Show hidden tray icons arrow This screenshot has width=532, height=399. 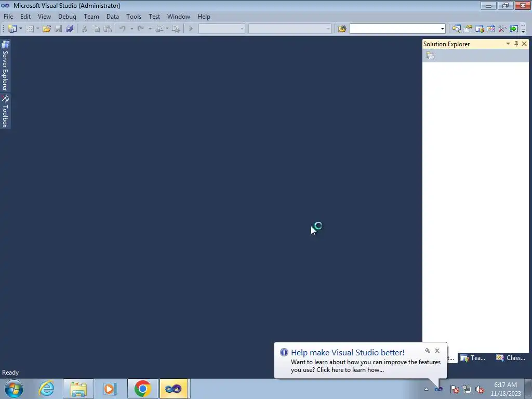(426, 389)
